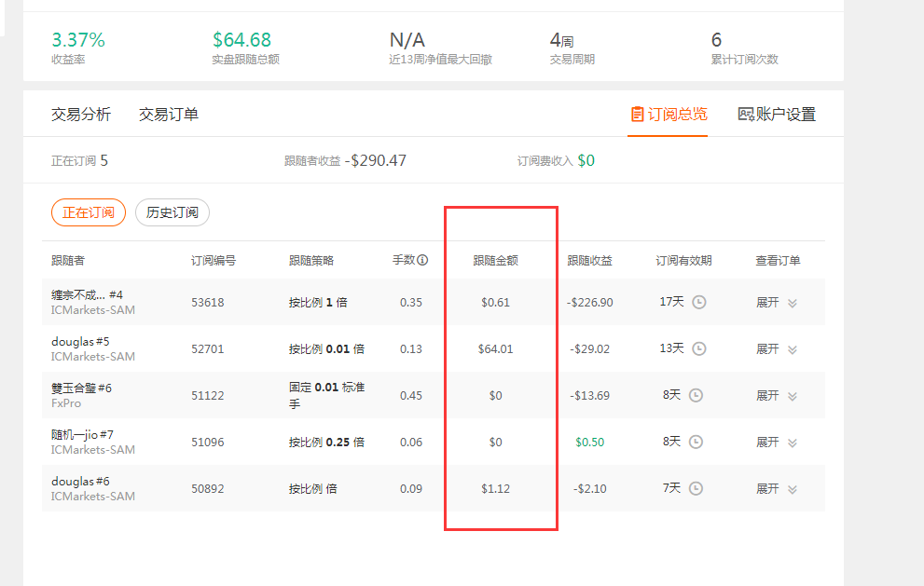Image resolution: width=924 pixels, height=586 pixels.
Task: Click the 订阅编号 column header
Action: [214, 260]
